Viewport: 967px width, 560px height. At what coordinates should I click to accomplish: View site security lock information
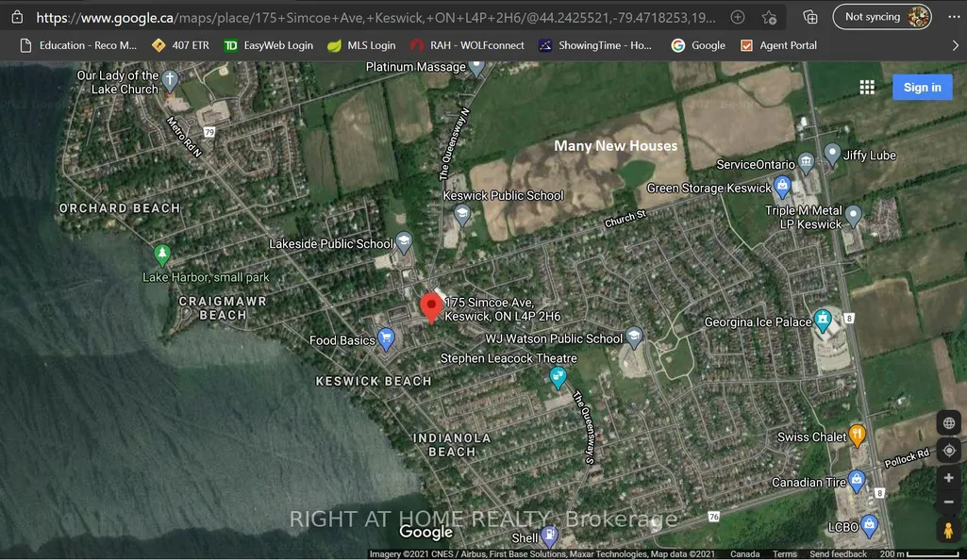[x=17, y=17]
